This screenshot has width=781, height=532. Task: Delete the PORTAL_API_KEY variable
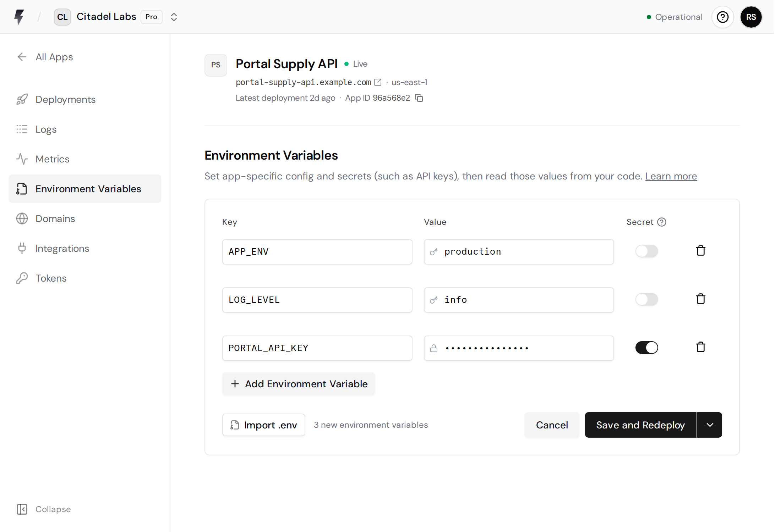pos(701,347)
